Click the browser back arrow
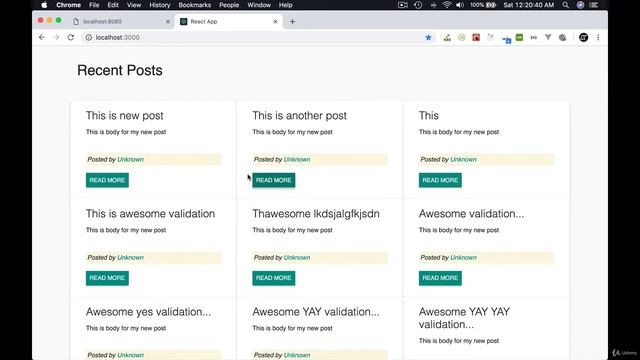Screen dimensions: 640x360 [42, 37]
